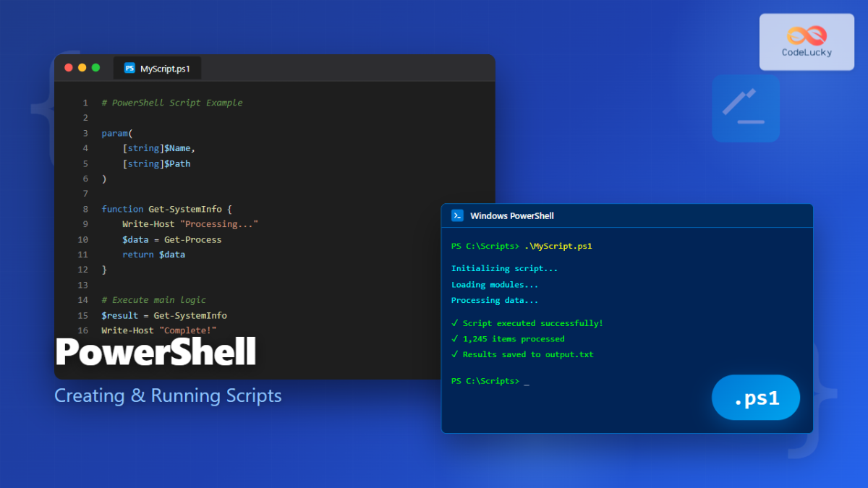Click the PowerShell prompt icon in terminal titlebar

click(x=456, y=215)
